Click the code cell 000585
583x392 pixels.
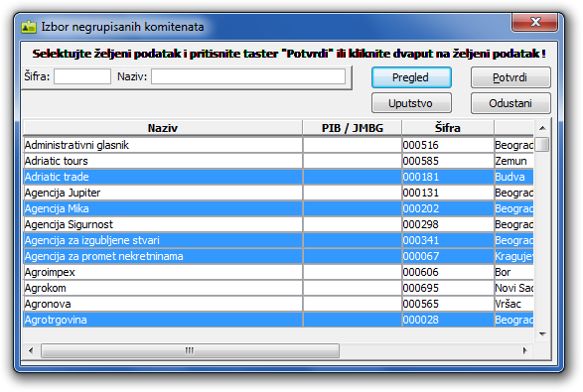click(448, 161)
